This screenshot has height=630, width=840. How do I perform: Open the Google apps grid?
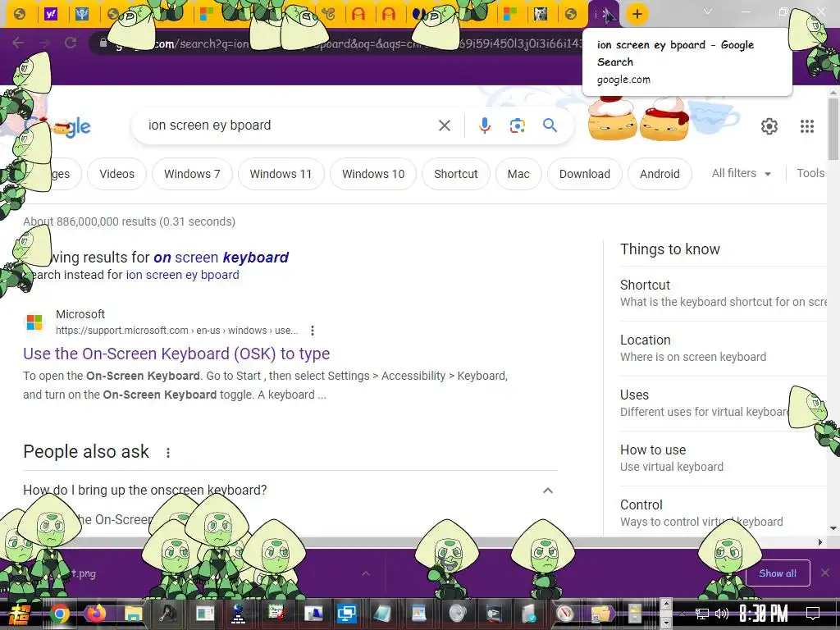807,126
